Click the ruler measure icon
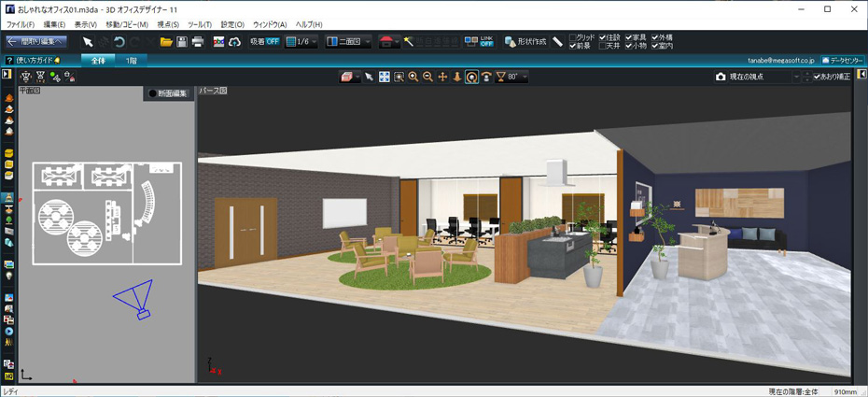Viewport: 868px width, 397px height. [558, 41]
